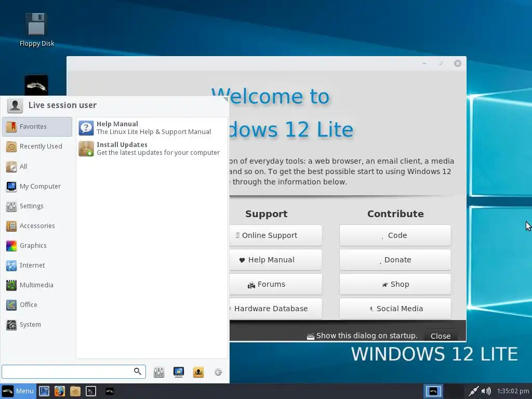Minimize the Welcome window
532x399 pixels.
pos(424,63)
